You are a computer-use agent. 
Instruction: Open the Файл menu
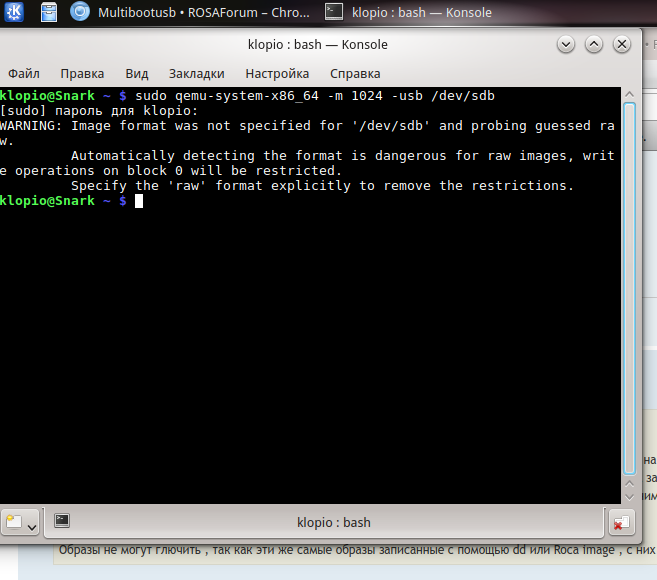tap(24, 74)
